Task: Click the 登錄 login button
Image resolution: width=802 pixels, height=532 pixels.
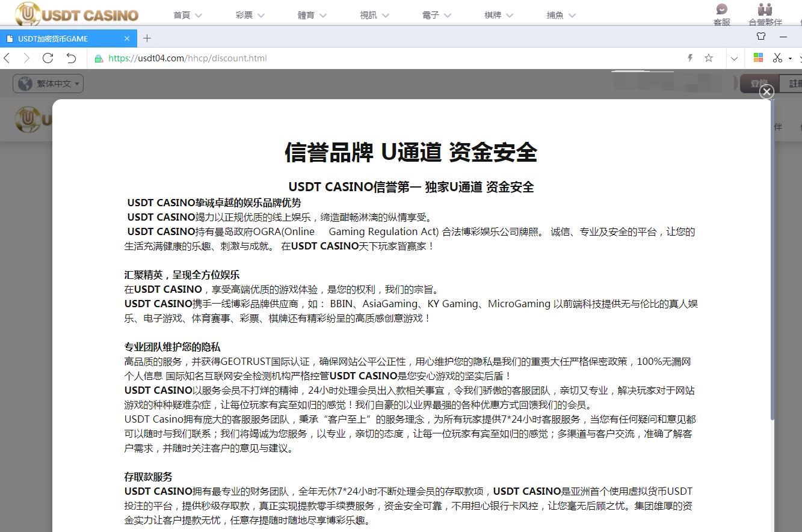Action: (759, 84)
